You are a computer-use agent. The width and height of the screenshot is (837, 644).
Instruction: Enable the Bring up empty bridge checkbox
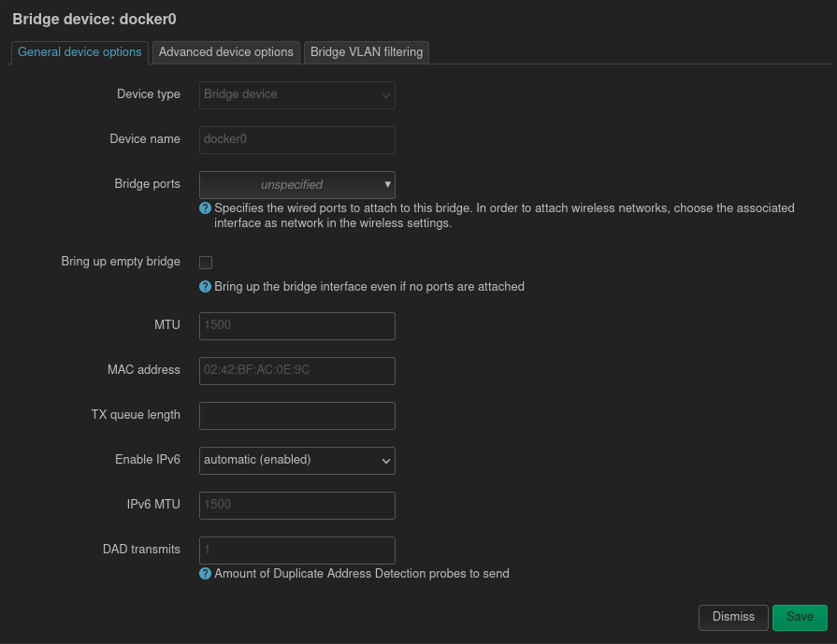[206, 263]
